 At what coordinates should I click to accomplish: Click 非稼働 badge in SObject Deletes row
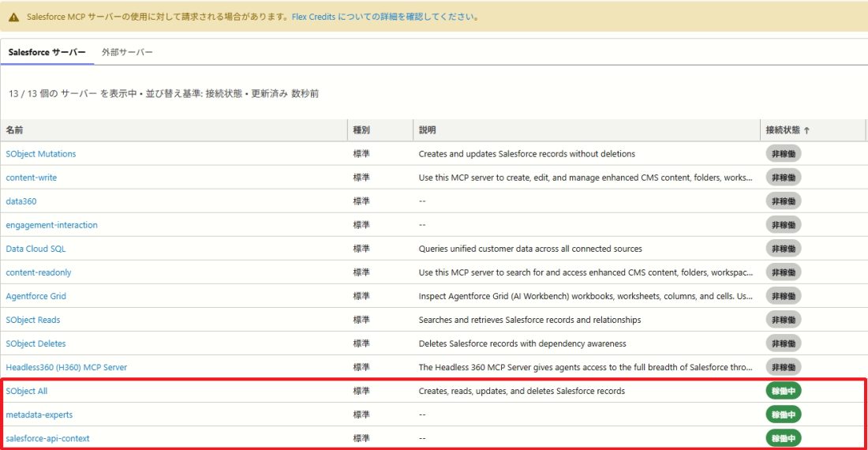(784, 343)
